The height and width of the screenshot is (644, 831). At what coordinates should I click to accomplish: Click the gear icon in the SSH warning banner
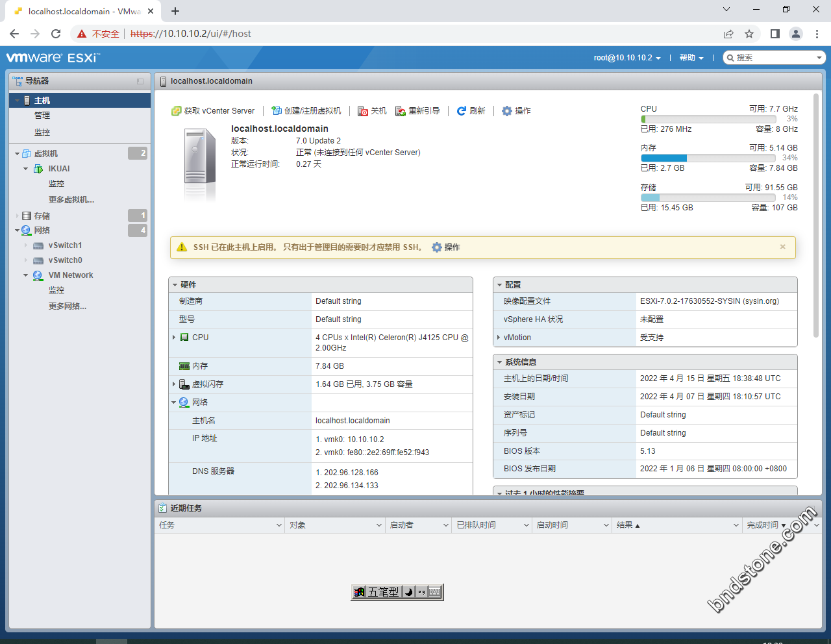437,247
